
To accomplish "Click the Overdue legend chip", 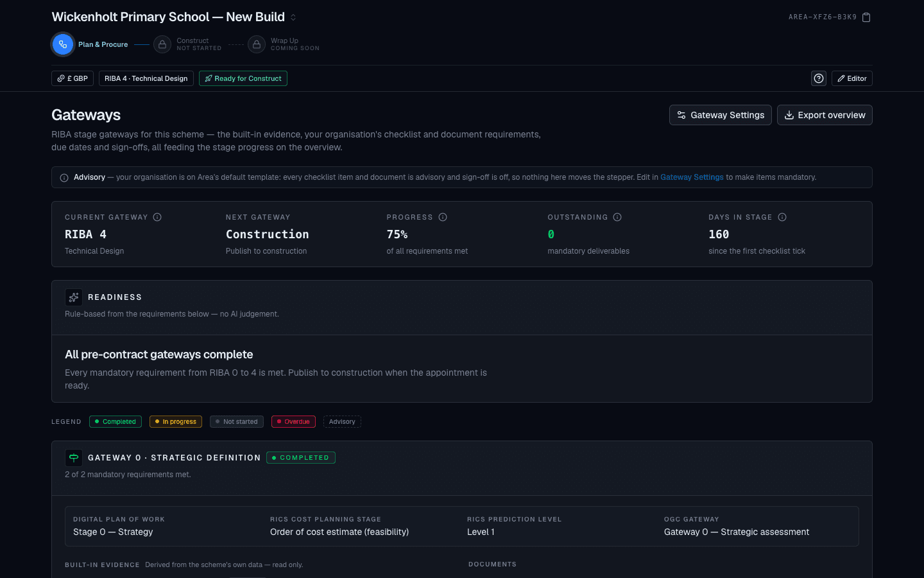I will (x=293, y=421).
